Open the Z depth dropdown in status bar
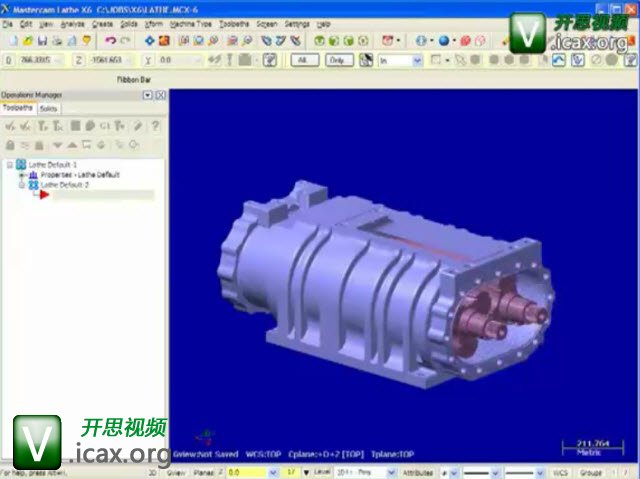Screen dimensions: 640x479 273,472
